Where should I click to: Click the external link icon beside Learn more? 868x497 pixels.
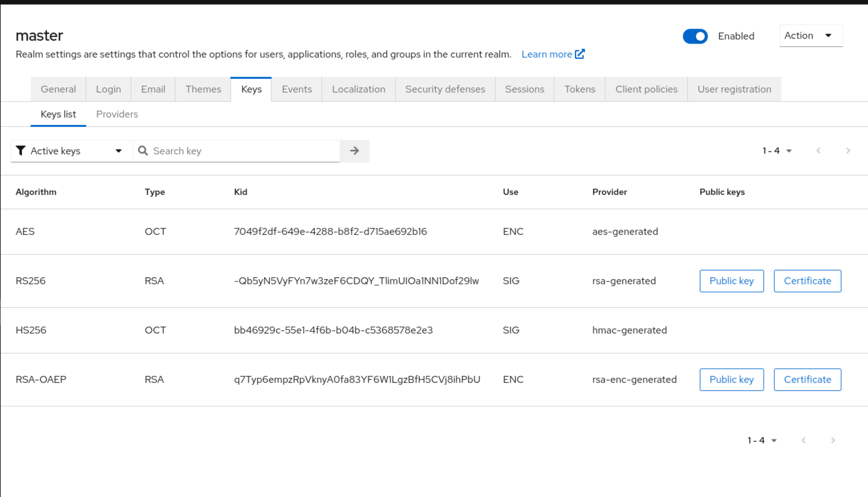tap(580, 54)
